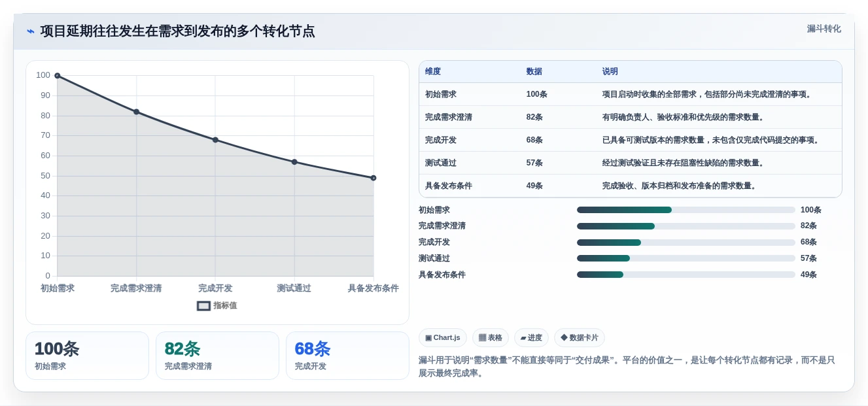Screen dimensions: 868x406
Task: Open the 68条 完成开发 stat card
Action: point(347,356)
